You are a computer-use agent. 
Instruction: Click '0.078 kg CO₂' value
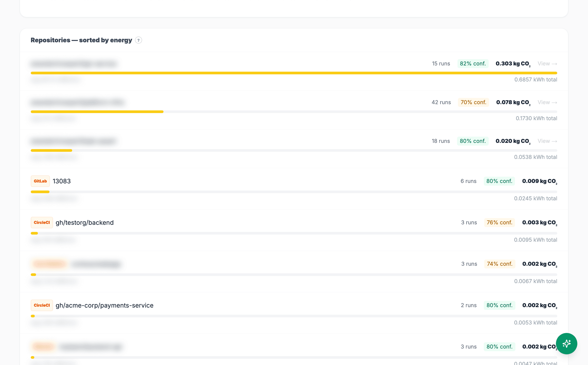(513, 103)
